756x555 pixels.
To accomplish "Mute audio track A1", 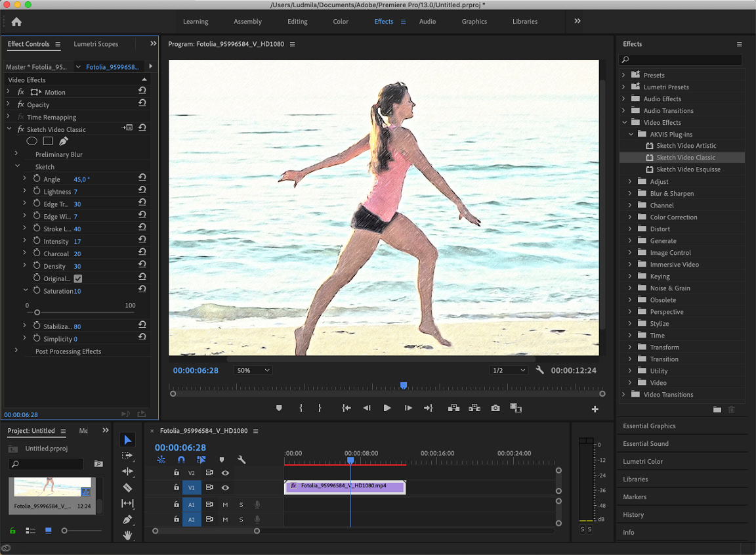I will click(225, 504).
